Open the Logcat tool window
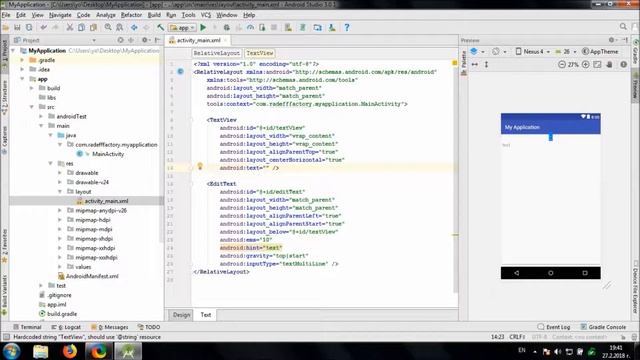This screenshot has width=640, height=360. 66,327
